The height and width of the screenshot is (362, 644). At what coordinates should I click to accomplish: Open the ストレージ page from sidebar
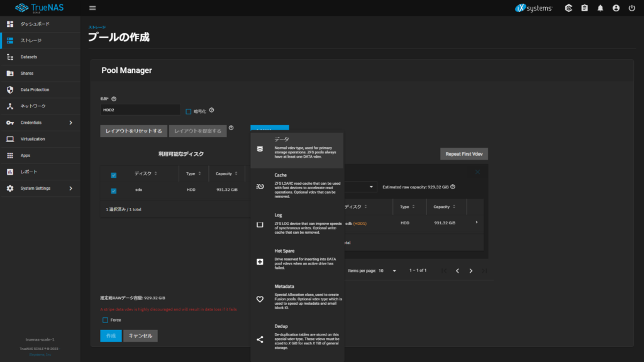31,41
